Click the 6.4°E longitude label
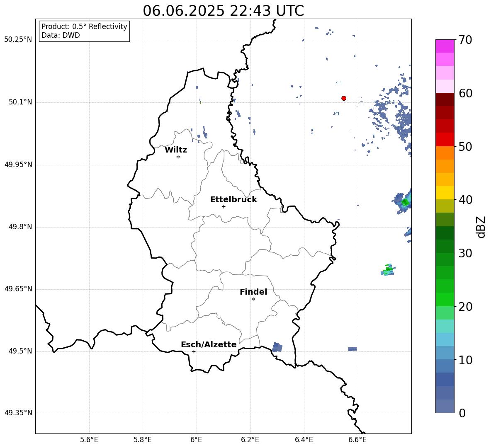 click(x=304, y=440)
